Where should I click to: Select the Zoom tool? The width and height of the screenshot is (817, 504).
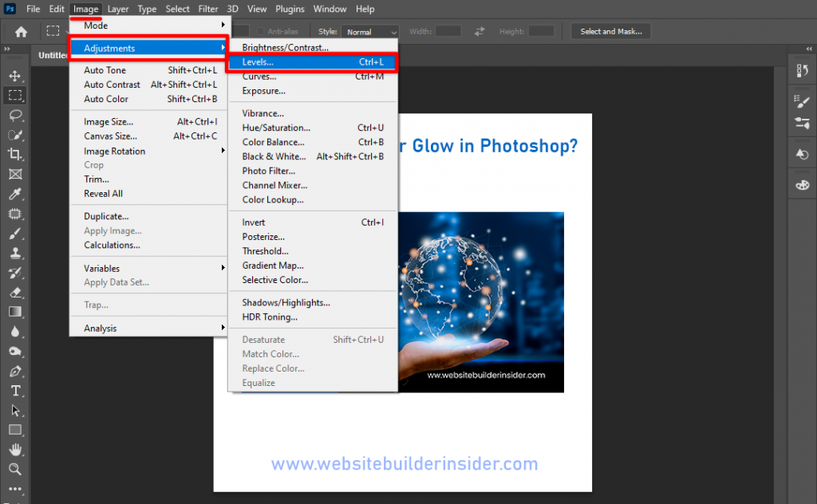16,469
